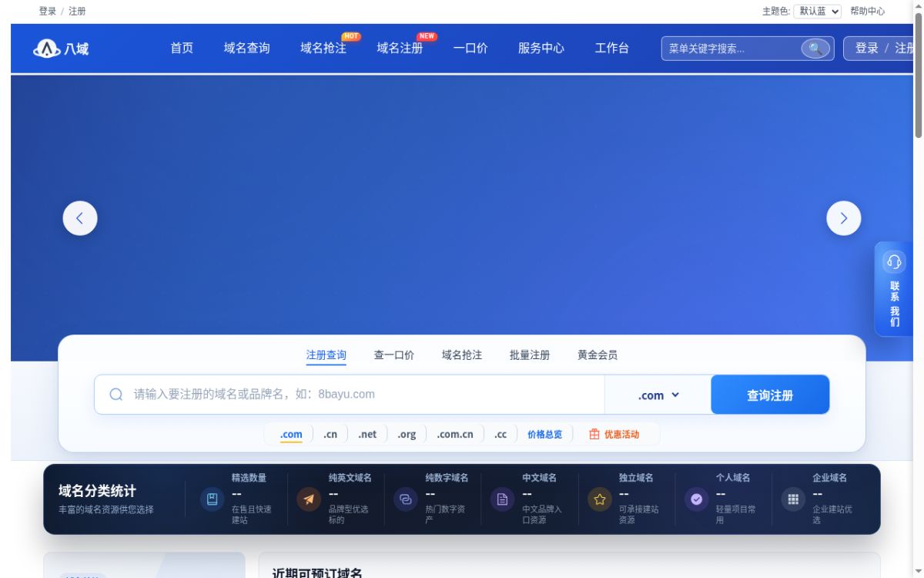Click the 企业域名 grid icon
Viewport: 924px width, 578px height.
[793, 499]
